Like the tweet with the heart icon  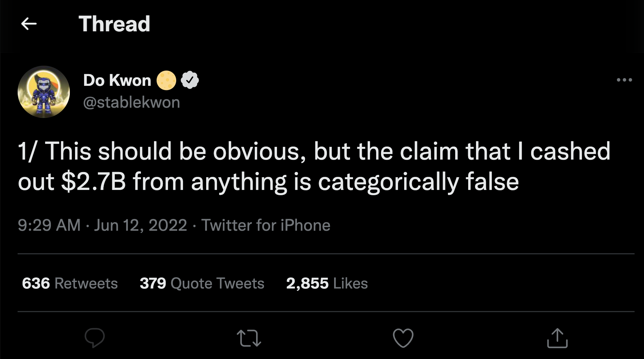403,338
